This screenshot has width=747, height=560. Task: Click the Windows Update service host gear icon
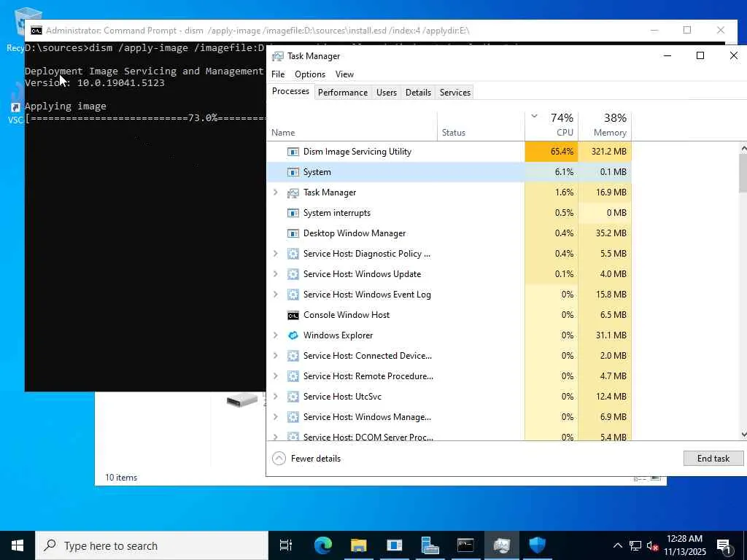(293, 274)
